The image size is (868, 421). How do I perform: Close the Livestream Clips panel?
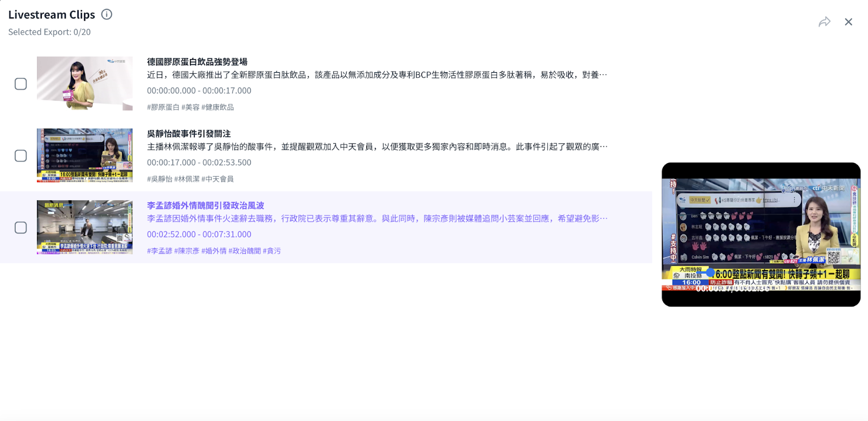[848, 22]
